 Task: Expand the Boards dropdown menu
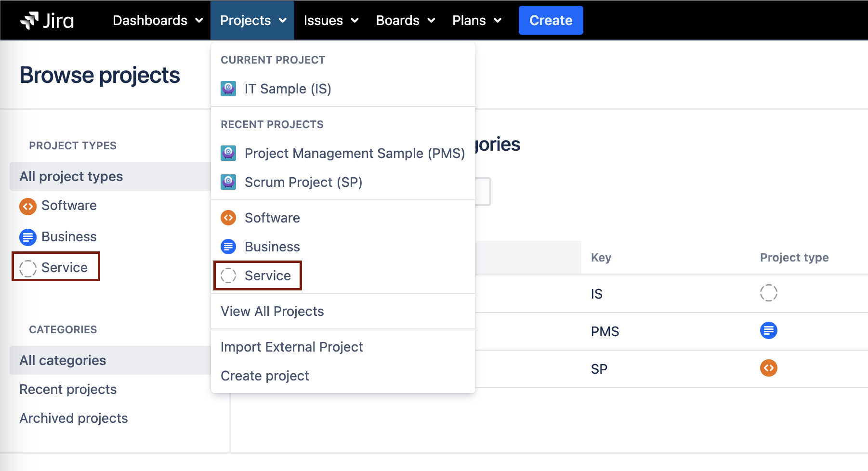(x=405, y=21)
